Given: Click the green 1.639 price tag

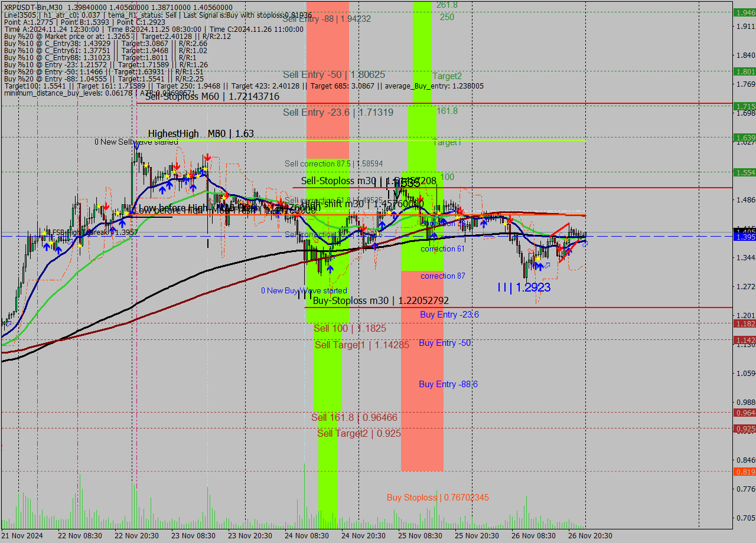Looking at the screenshot, I should click(x=745, y=138).
